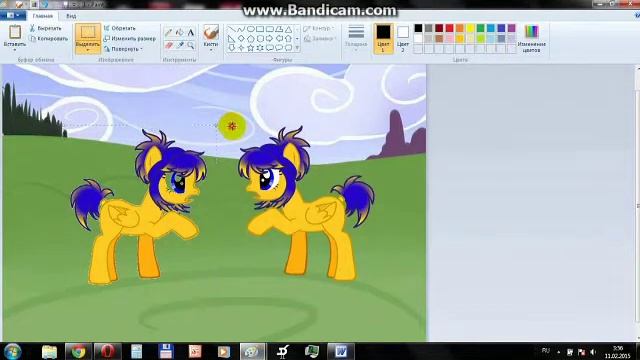This screenshot has width=640, height=360.
Task: Click the RU language indicator in tray
Action: [x=545, y=351]
